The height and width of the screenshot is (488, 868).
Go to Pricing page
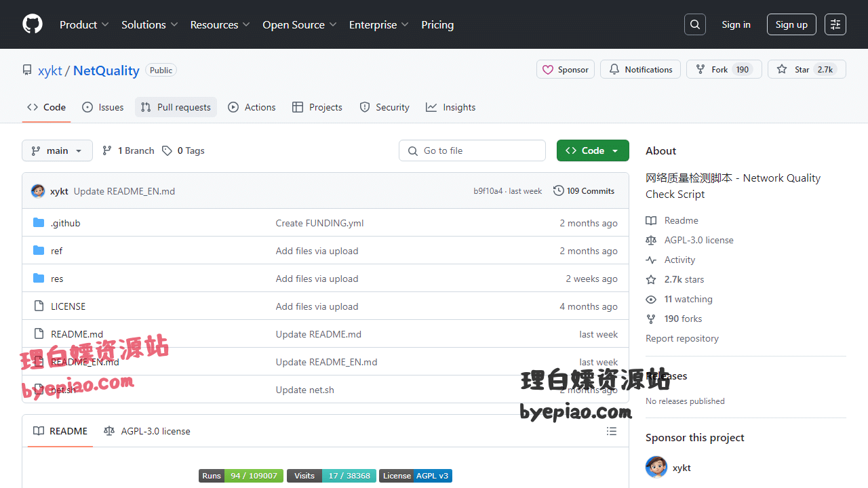click(x=437, y=24)
